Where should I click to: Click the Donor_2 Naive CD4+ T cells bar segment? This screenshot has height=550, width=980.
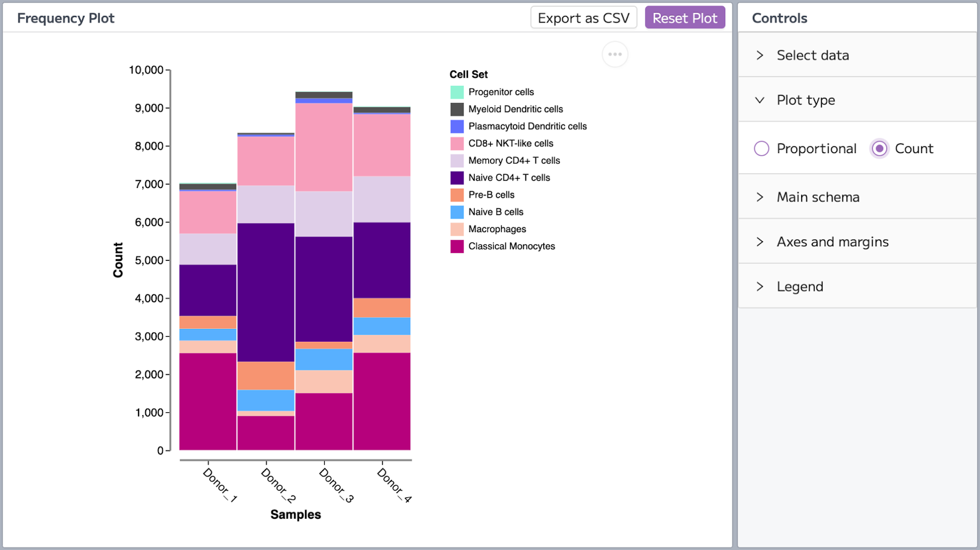click(266, 292)
